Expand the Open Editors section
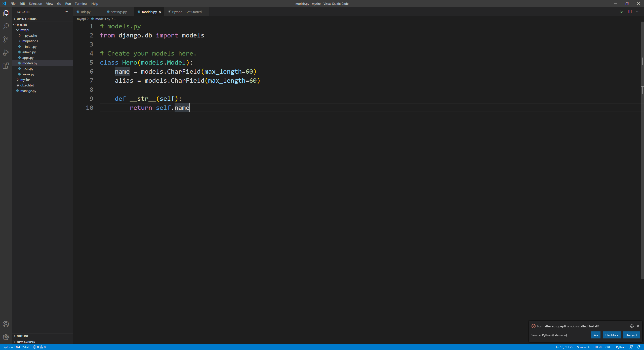 click(x=42, y=19)
